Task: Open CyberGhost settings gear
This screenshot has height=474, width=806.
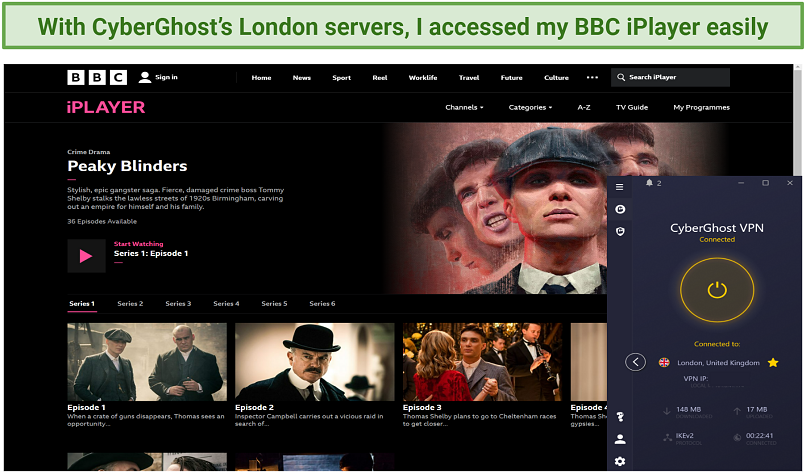Action: pos(620,461)
